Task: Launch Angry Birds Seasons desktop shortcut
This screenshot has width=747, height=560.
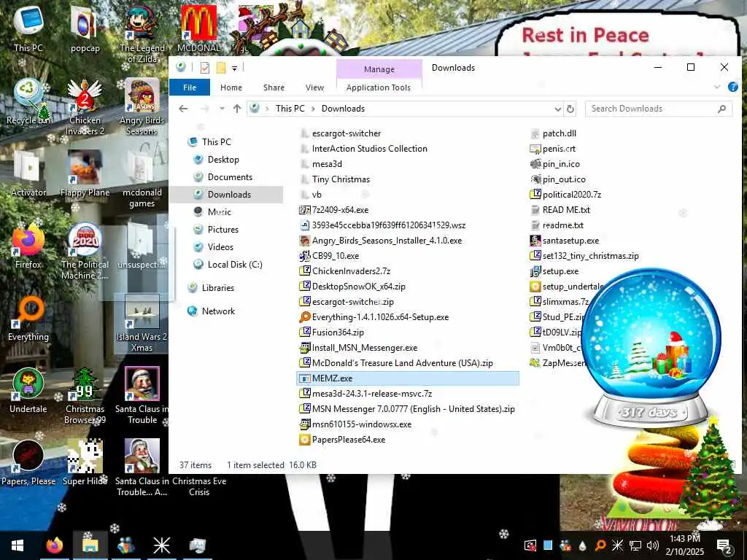Action: tap(142, 106)
